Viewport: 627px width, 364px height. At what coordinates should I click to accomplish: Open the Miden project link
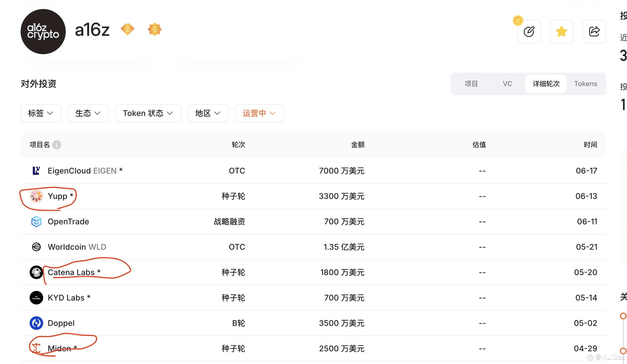pos(60,348)
